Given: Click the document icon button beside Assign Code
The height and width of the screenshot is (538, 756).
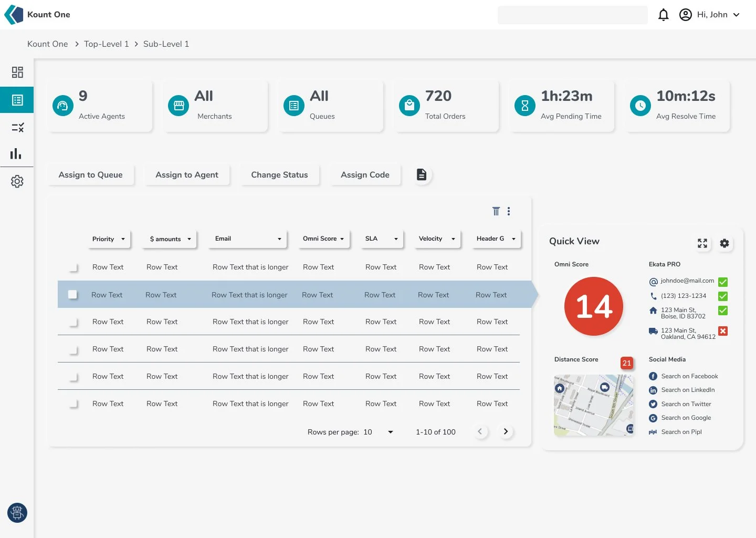Looking at the screenshot, I should coord(422,174).
